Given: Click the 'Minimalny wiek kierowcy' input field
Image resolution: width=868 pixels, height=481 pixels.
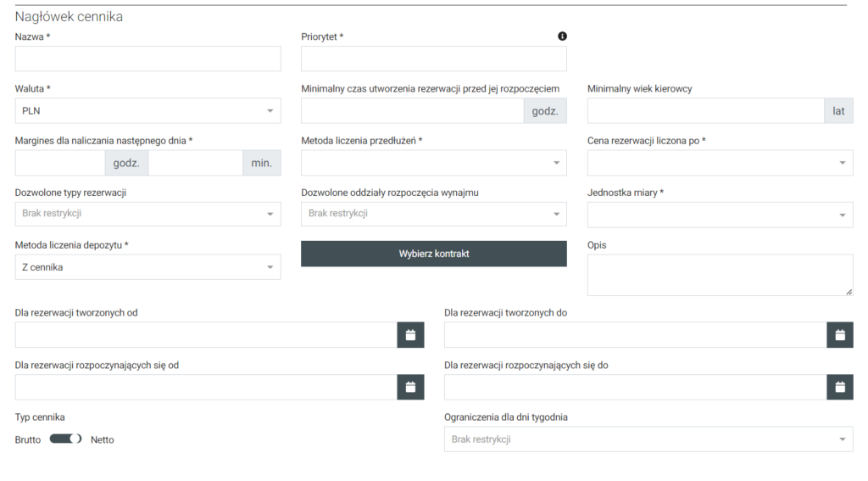Looking at the screenshot, I should click(x=705, y=110).
